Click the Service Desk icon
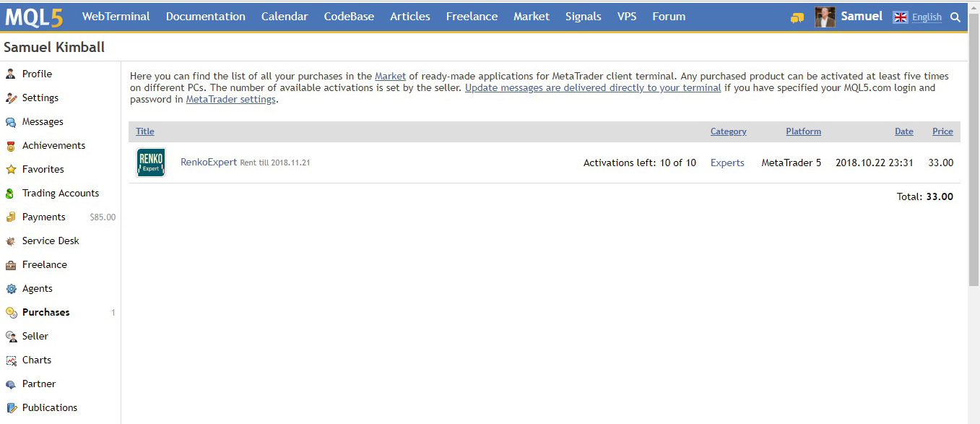The width and height of the screenshot is (980, 424). click(x=11, y=241)
